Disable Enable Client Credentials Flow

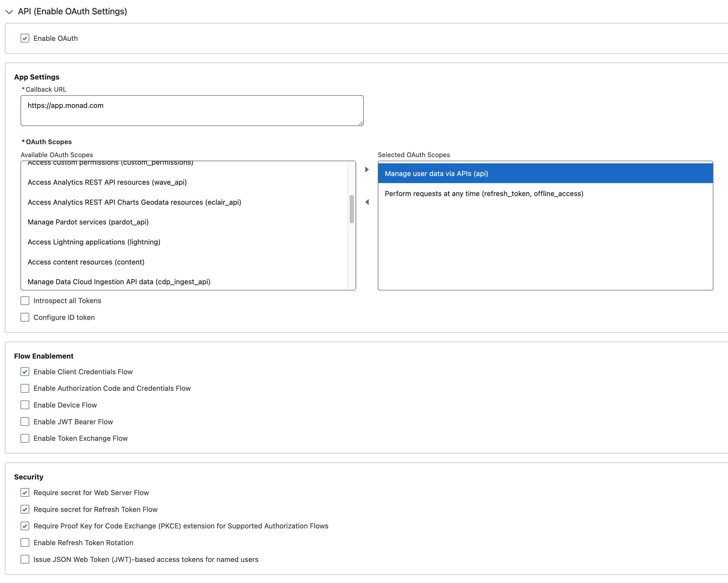25,372
